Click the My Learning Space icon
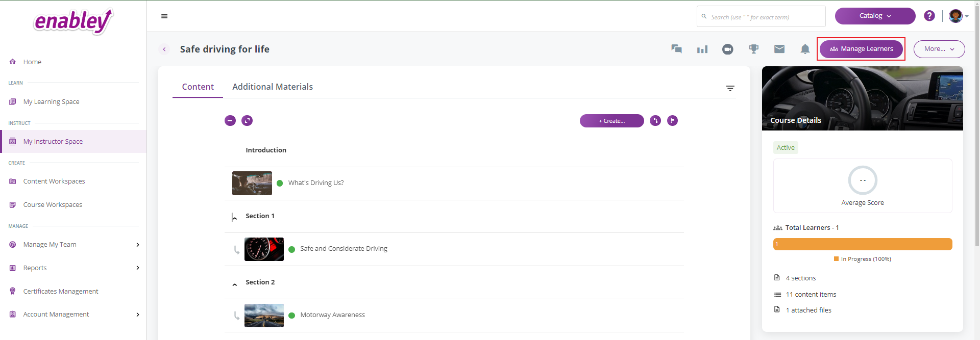The width and height of the screenshot is (980, 340). pos(13,102)
